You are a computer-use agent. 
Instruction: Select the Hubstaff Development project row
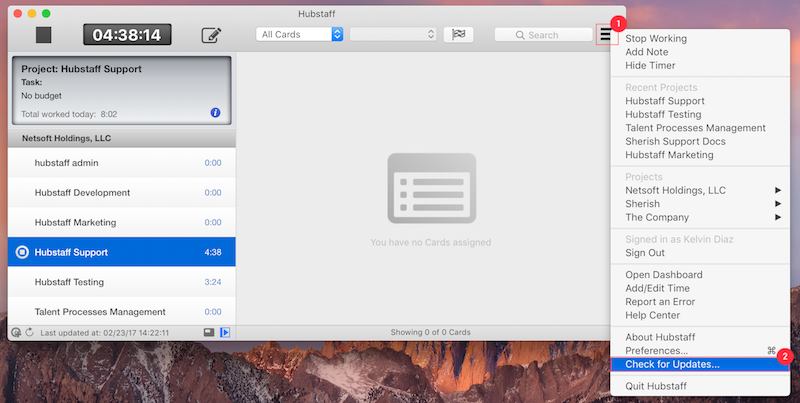121,192
